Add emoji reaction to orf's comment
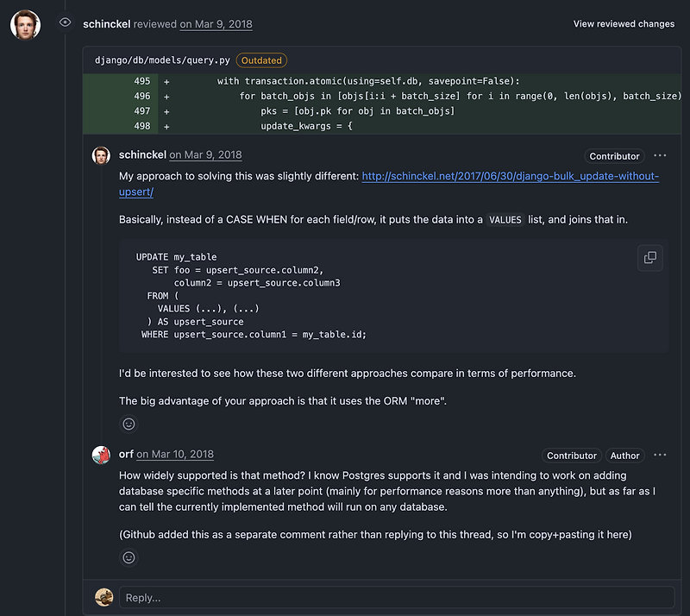 click(x=129, y=557)
